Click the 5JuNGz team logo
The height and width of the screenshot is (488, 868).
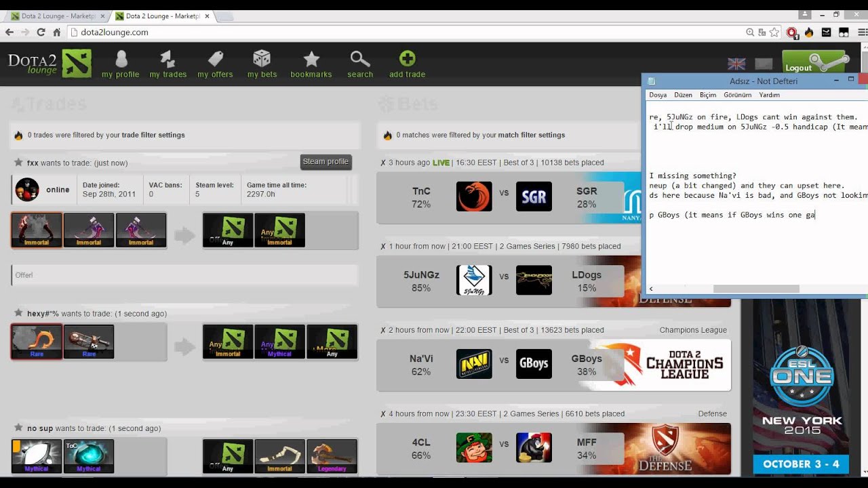click(x=474, y=280)
